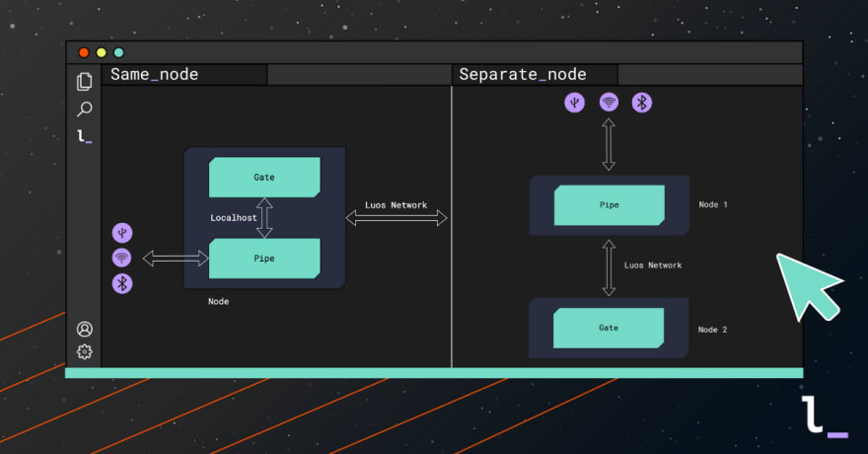The width and height of the screenshot is (868, 454).
Task: Click the Node 2 label
Action: coord(713,330)
